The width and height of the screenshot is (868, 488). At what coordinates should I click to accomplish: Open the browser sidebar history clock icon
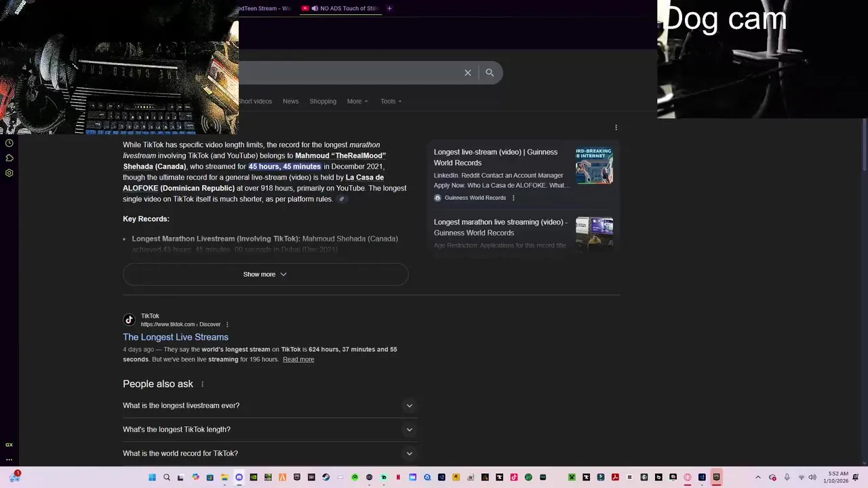coord(9,143)
